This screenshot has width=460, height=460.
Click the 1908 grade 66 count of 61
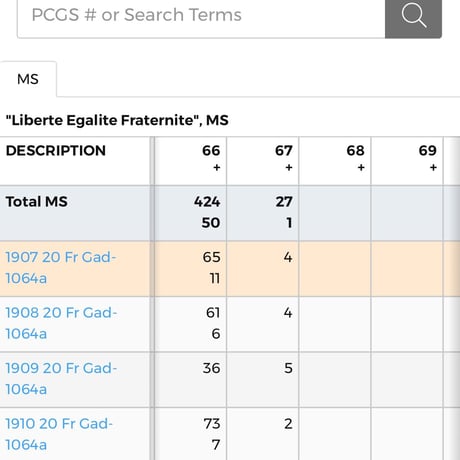[x=213, y=313]
